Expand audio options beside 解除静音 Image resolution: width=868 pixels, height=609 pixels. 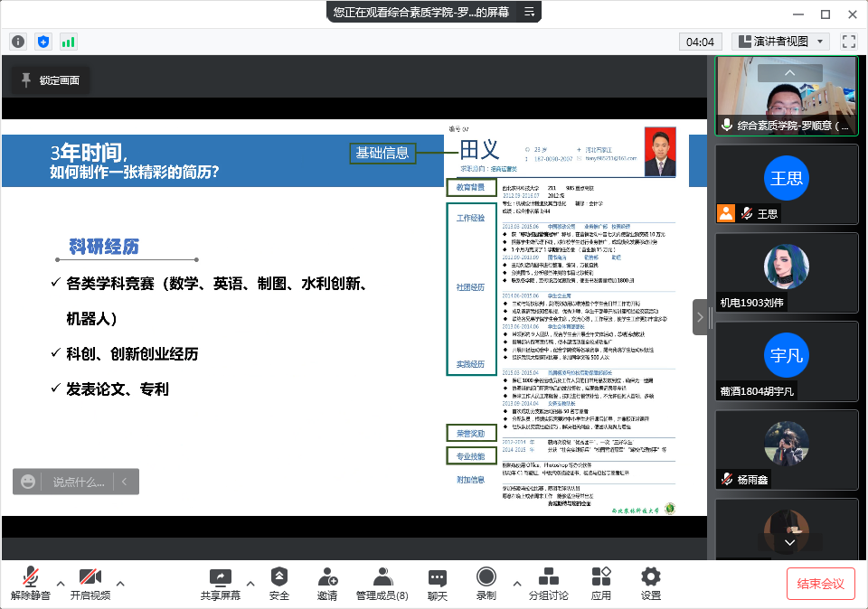[x=60, y=584]
